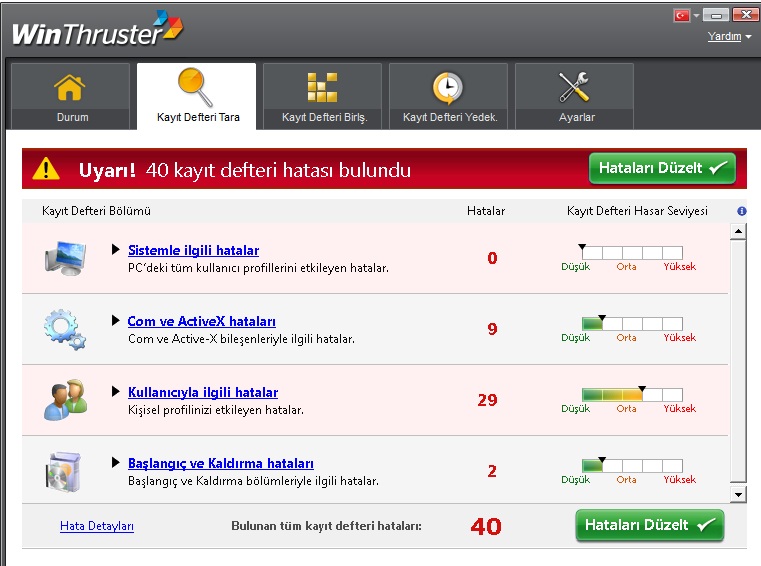Click damage level bar for Başlangıç ve Kaldırma
Image resolution: width=761 pixels, height=566 pixels.
click(632, 465)
